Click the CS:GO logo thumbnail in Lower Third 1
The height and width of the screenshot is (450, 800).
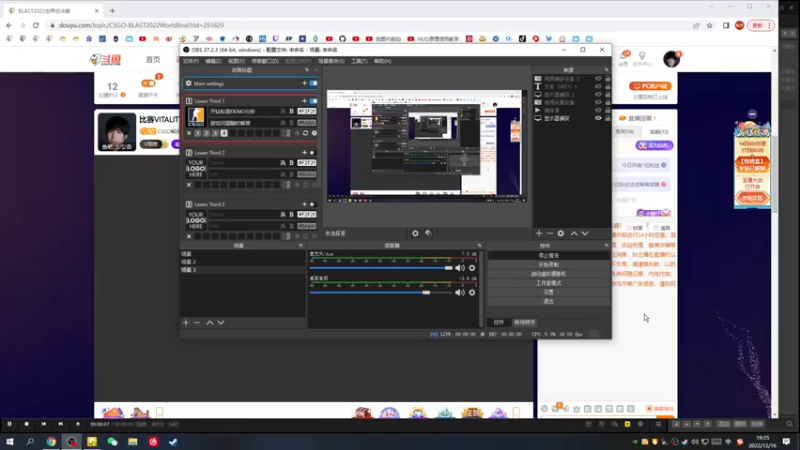pyautogui.click(x=196, y=117)
